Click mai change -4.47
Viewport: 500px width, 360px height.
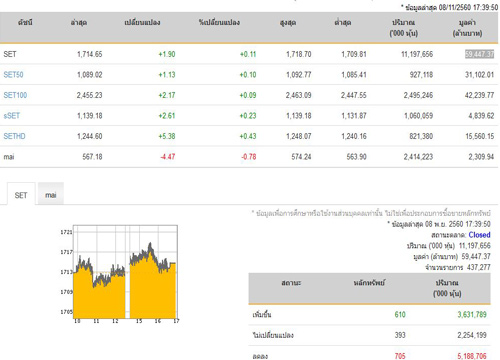click(168, 157)
